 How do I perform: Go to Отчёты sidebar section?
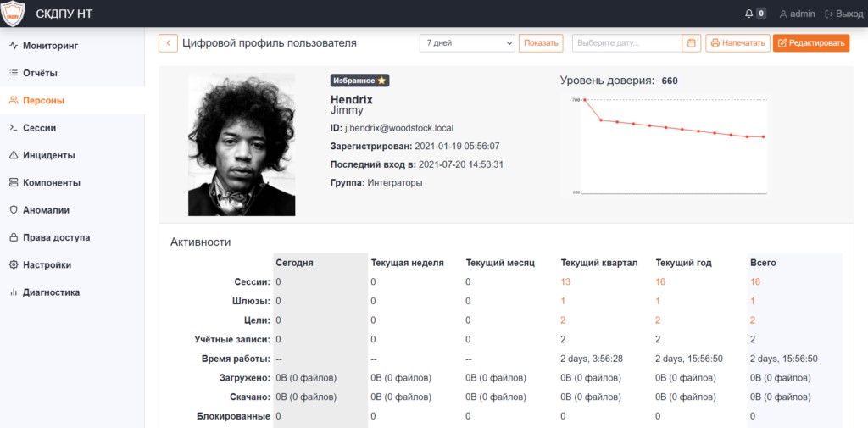tap(40, 73)
